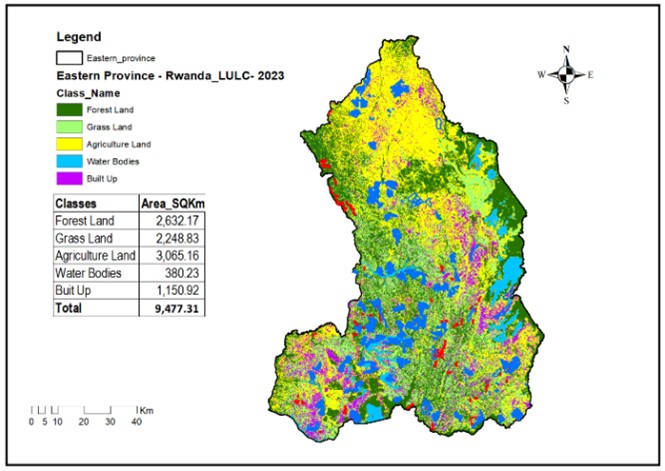Select the Forest Land area value 2,632.17

click(x=174, y=220)
